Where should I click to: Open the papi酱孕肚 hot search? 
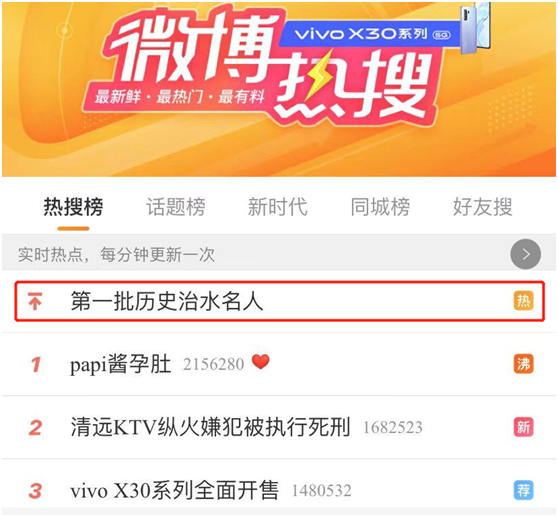coord(279,364)
